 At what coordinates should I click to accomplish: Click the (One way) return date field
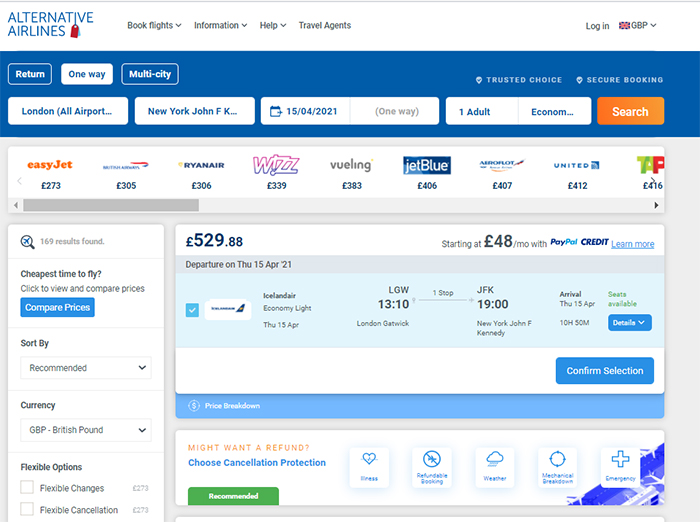click(x=395, y=111)
